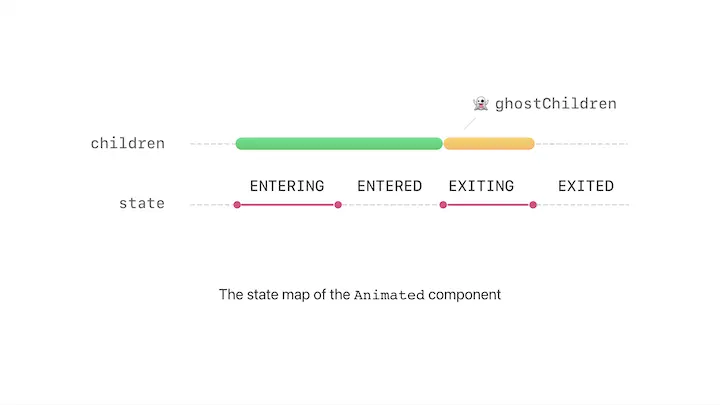720x405 pixels.
Task: Click the start dot of ENTERING segment
Action: point(237,205)
